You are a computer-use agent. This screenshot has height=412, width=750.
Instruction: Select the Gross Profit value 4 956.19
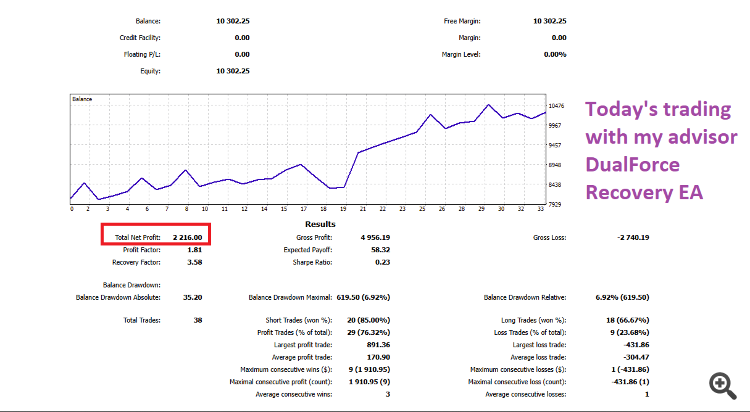point(375,237)
